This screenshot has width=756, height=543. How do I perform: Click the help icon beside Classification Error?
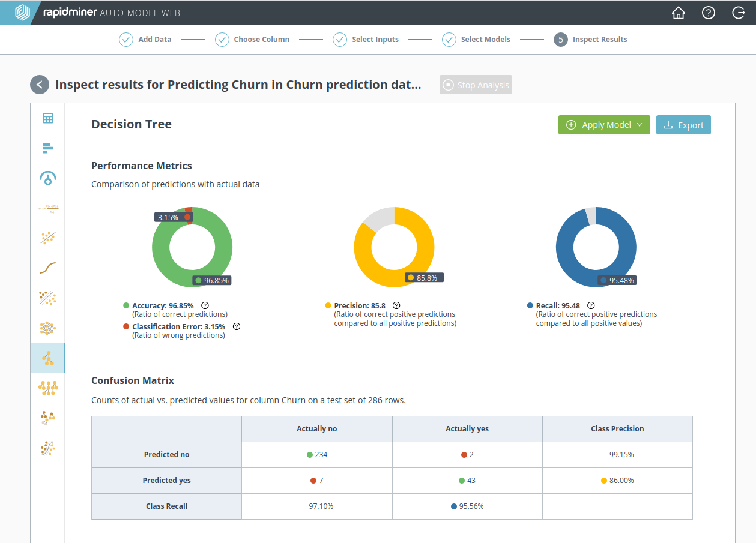tap(237, 327)
